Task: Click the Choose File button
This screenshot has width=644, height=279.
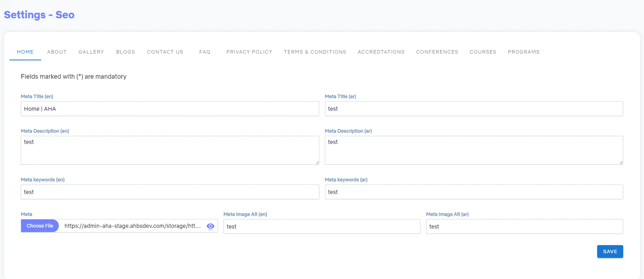Action: click(40, 226)
